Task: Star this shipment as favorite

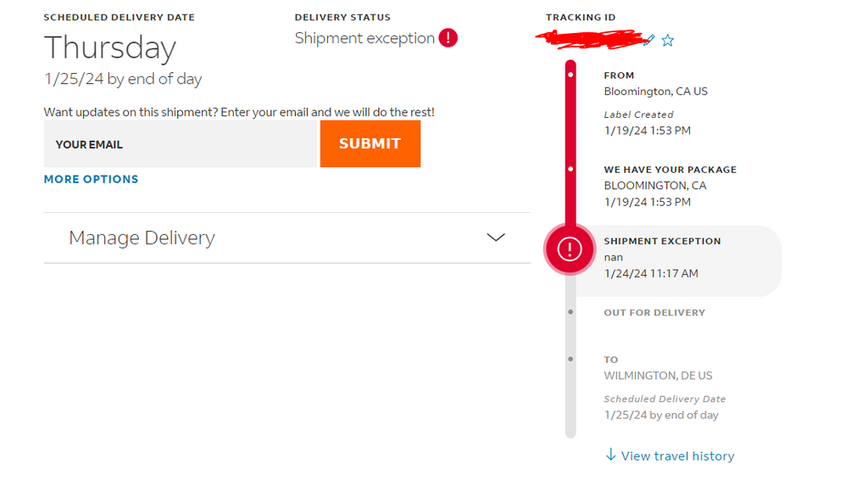Action: point(668,41)
